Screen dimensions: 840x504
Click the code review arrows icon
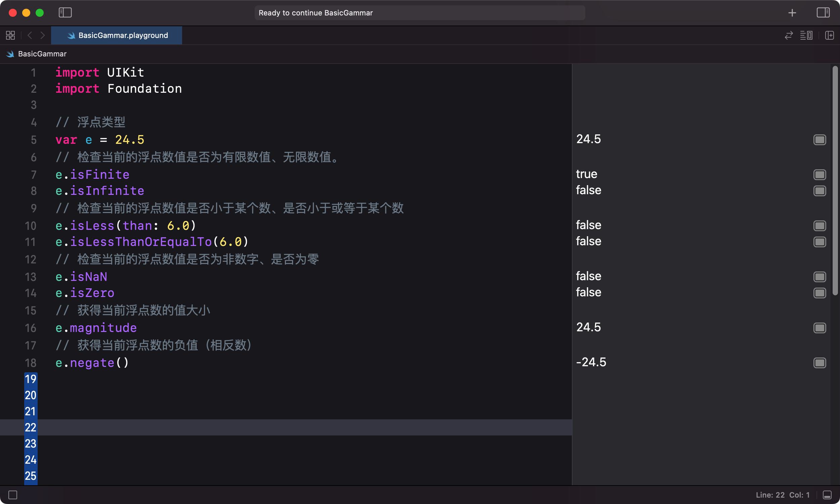[x=788, y=35]
